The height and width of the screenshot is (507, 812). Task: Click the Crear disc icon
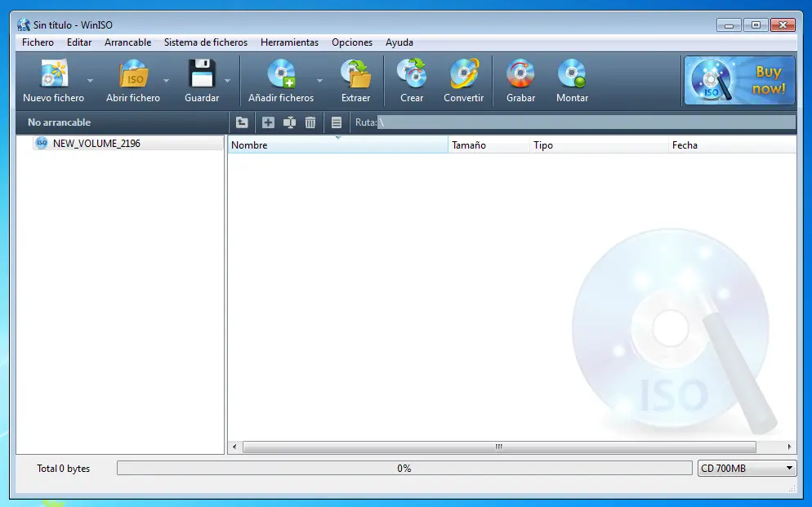[412, 73]
